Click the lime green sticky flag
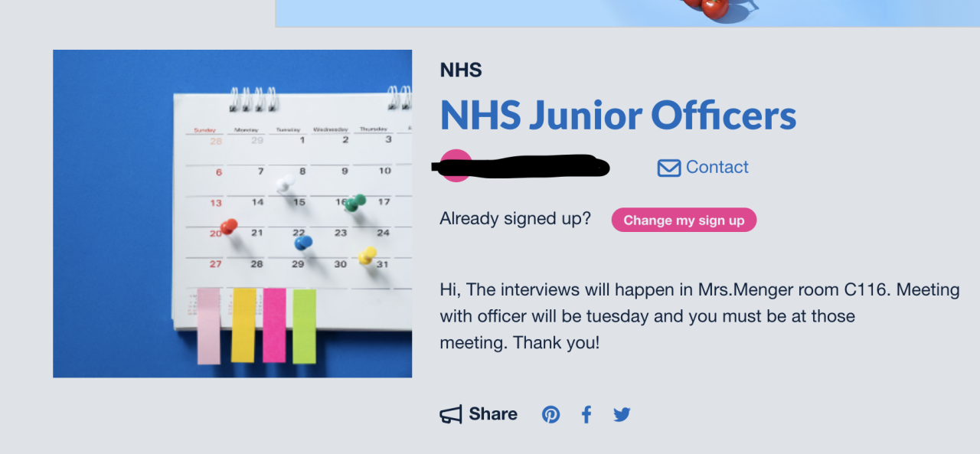Viewport: 980px width, 454px height. coord(304,326)
